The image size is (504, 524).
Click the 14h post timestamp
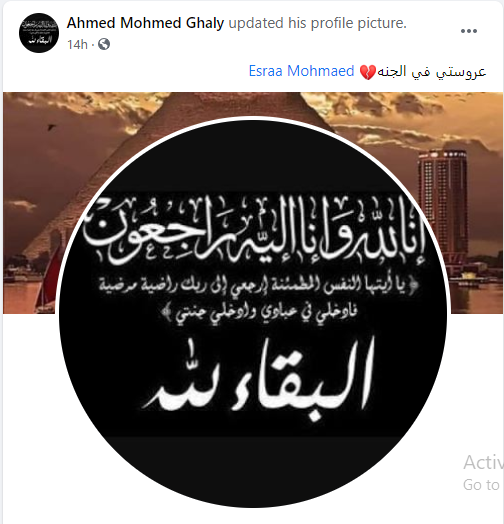(x=77, y=44)
